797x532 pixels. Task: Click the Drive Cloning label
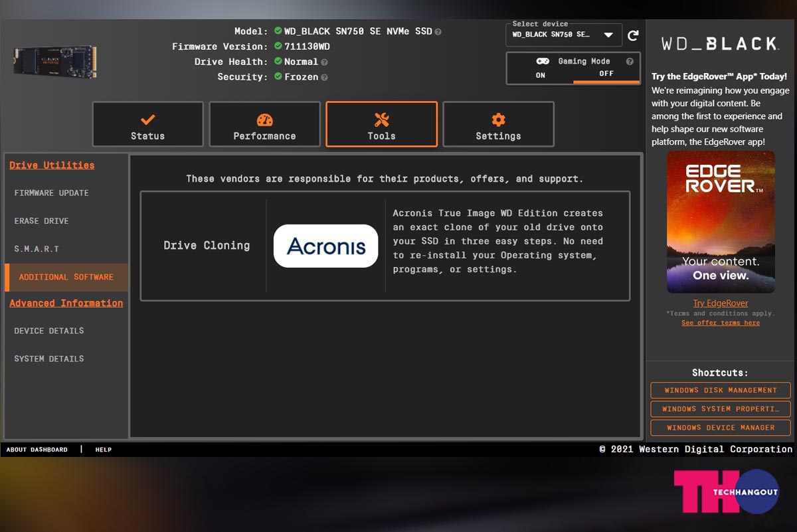click(x=207, y=246)
